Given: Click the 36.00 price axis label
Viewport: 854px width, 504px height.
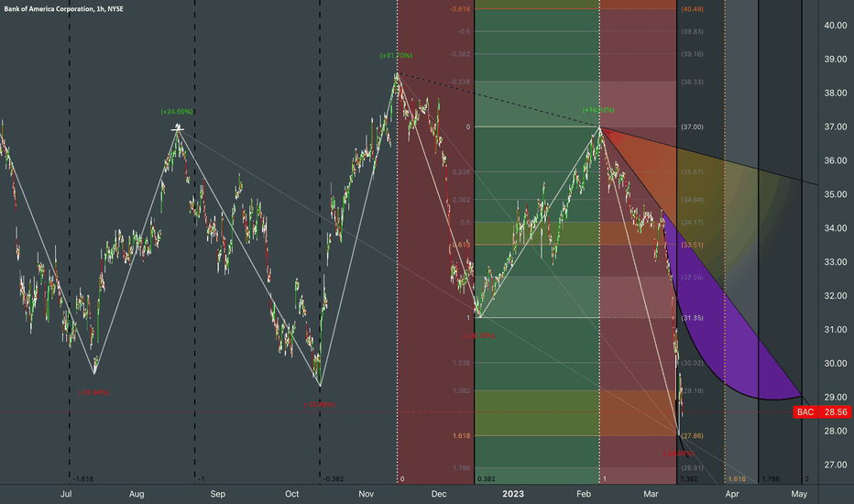Looking at the screenshot, I should click(835, 160).
